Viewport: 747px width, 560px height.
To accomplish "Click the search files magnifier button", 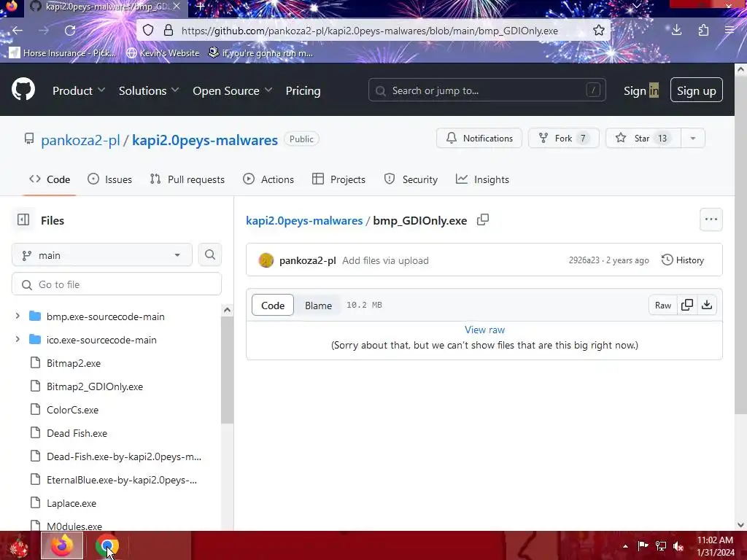I will coord(209,254).
